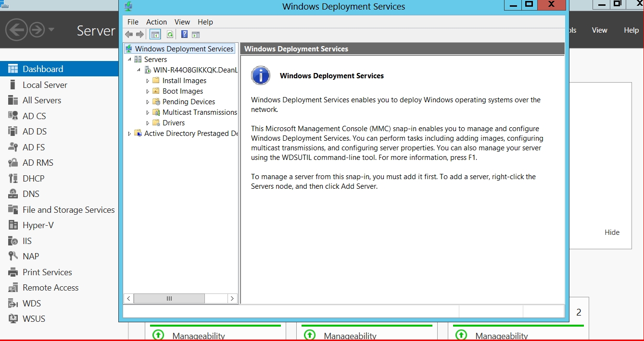The image size is (644, 341).
Task: Open the Help menu in WDS console
Action: (x=205, y=22)
